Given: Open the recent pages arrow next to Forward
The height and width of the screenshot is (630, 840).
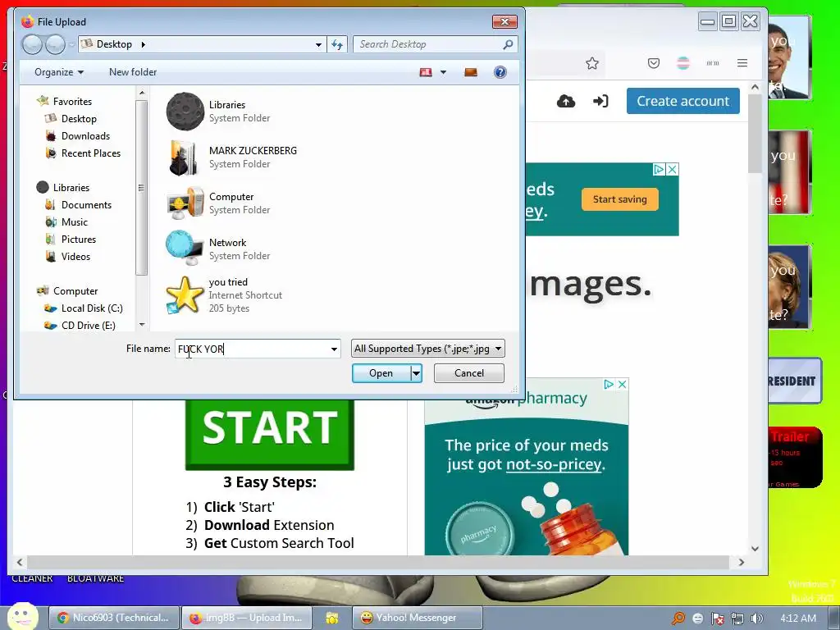Looking at the screenshot, I should 71,45.
